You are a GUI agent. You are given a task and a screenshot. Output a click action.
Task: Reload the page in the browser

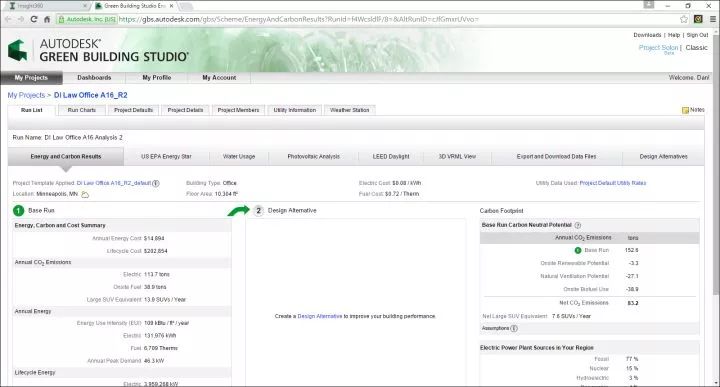click(34, 19)
